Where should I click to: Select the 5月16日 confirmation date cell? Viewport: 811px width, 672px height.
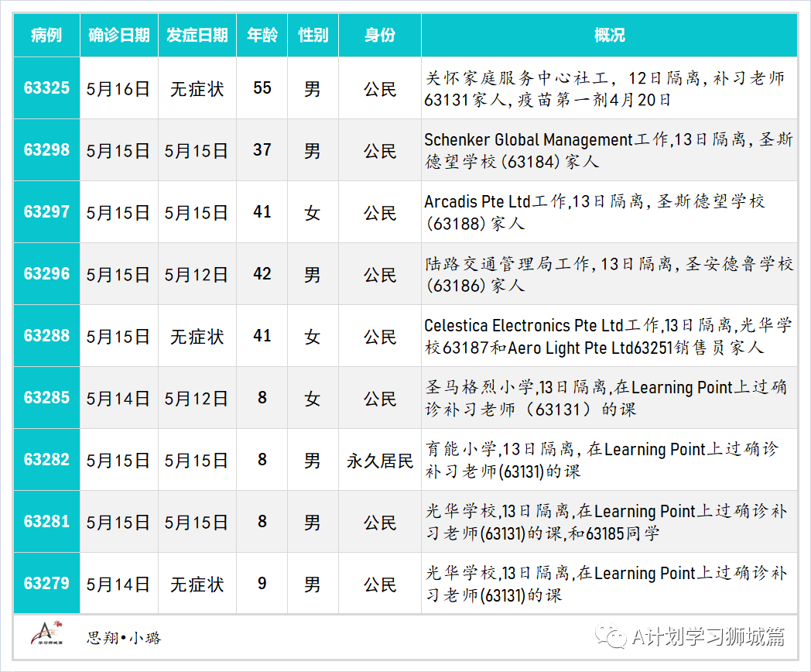(x=118, y=89)
